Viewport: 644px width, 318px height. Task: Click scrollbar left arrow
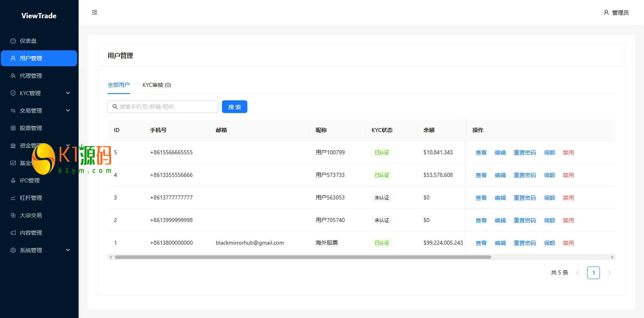[x=110, y=257]
